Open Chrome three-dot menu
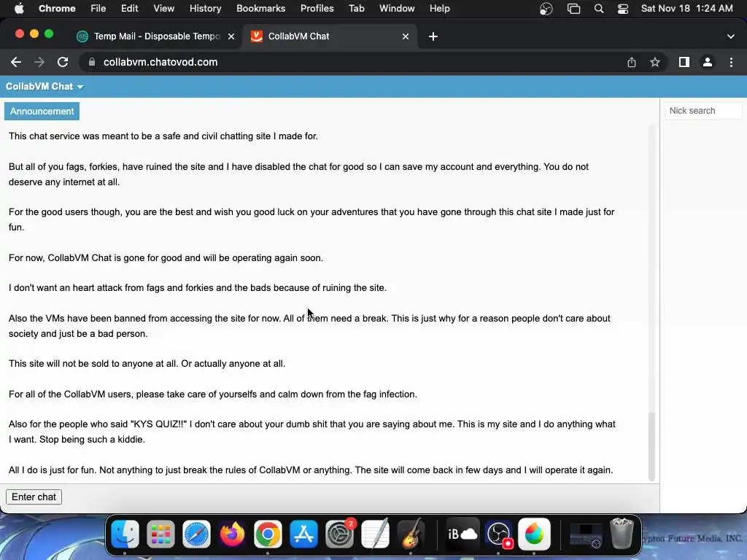The height and width of the screenshot is (560, 747). click(731, 62)
